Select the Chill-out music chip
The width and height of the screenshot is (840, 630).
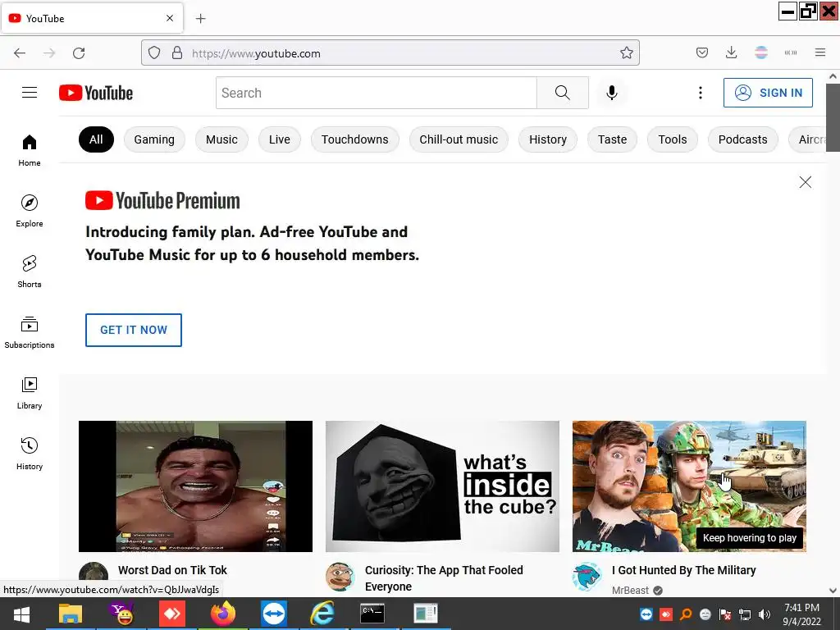coord(459,139)
